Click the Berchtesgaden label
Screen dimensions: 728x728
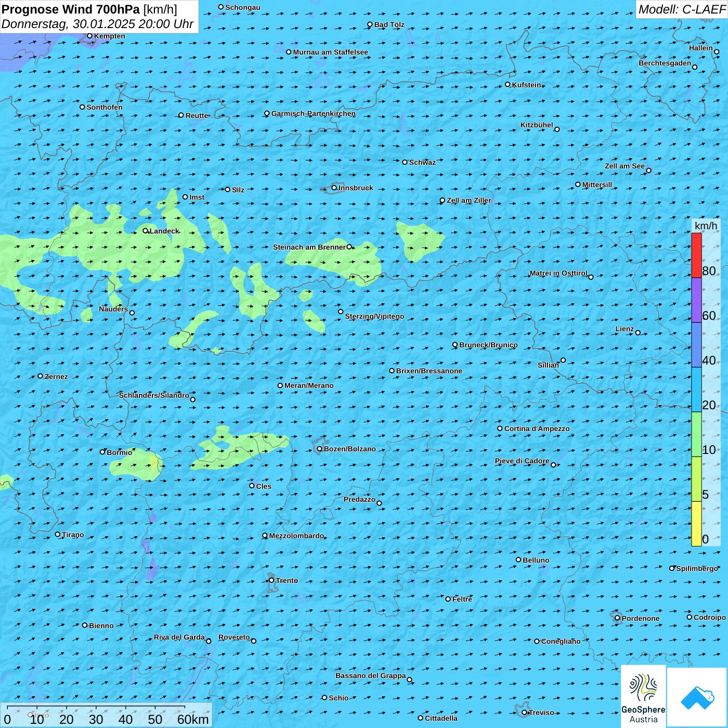coord(665,63)
